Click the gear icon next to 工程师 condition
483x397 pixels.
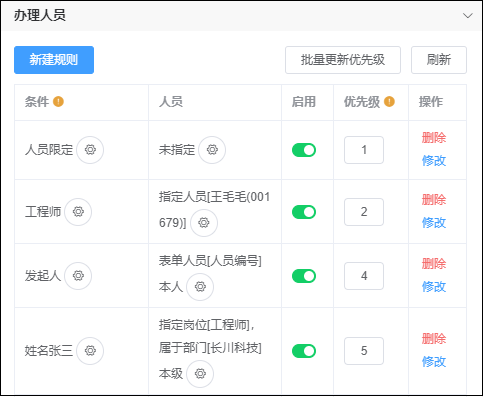(78, 212)
